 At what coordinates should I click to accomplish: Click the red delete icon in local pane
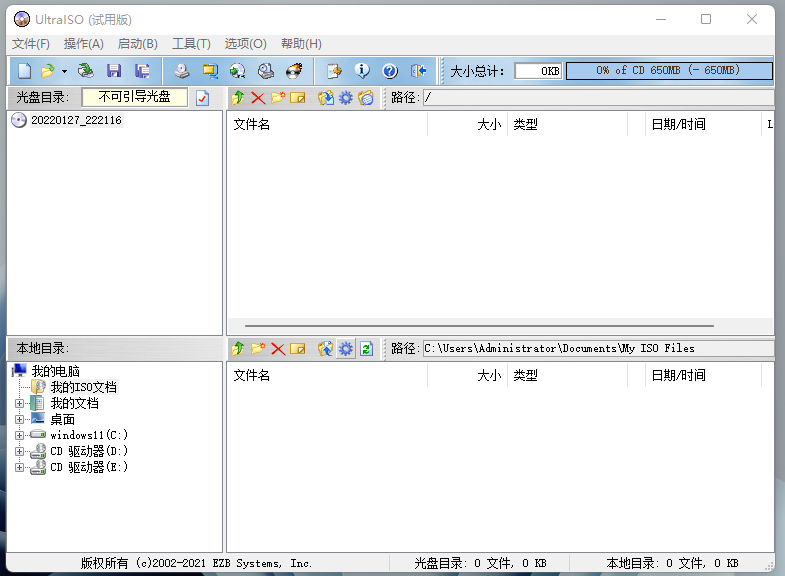click(278, 349)
